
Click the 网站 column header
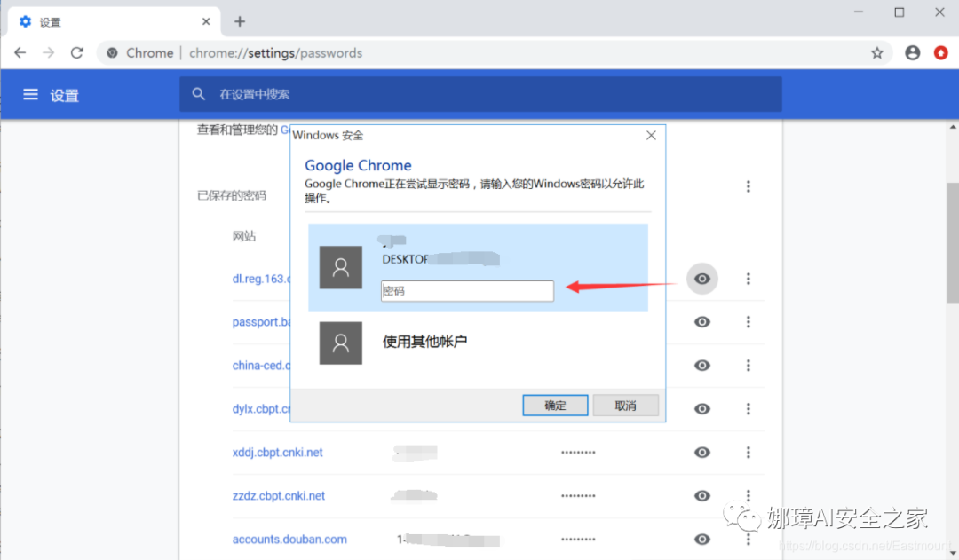[244, 236]
